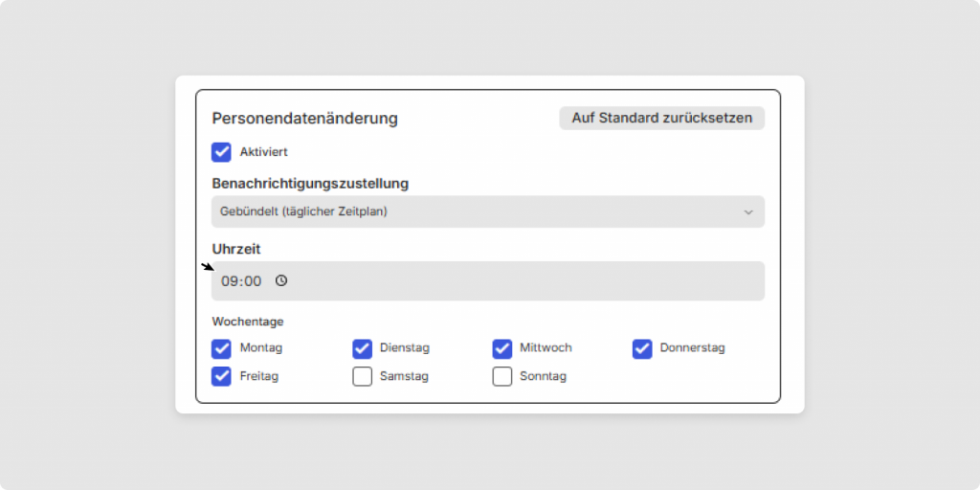The width and height of the screenshot is (980, 490).
Task: Uncheck the Donnerstag checkbox
Action: [642, 348]
